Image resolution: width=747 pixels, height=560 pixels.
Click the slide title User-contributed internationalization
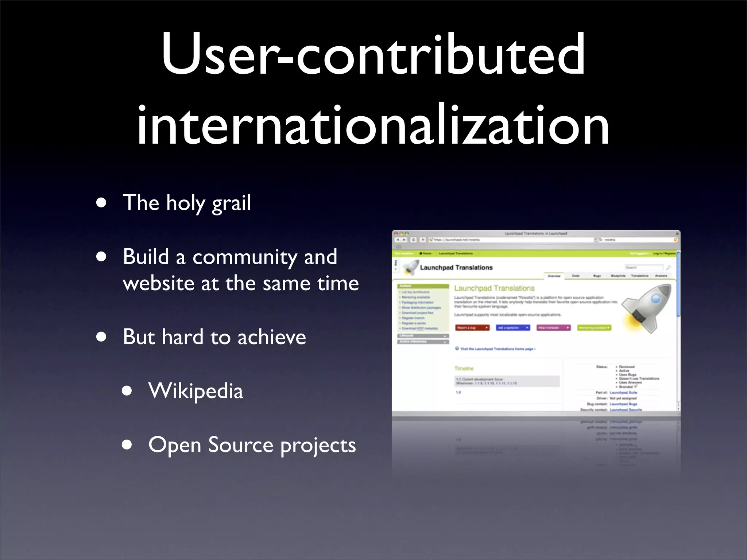tap(373, 89)
